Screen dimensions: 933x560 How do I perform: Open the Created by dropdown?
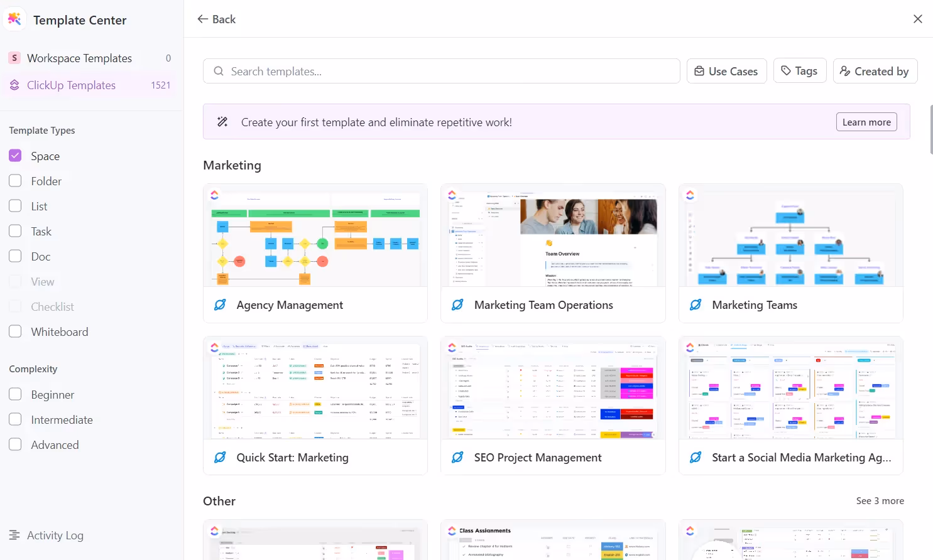[875, 71]
